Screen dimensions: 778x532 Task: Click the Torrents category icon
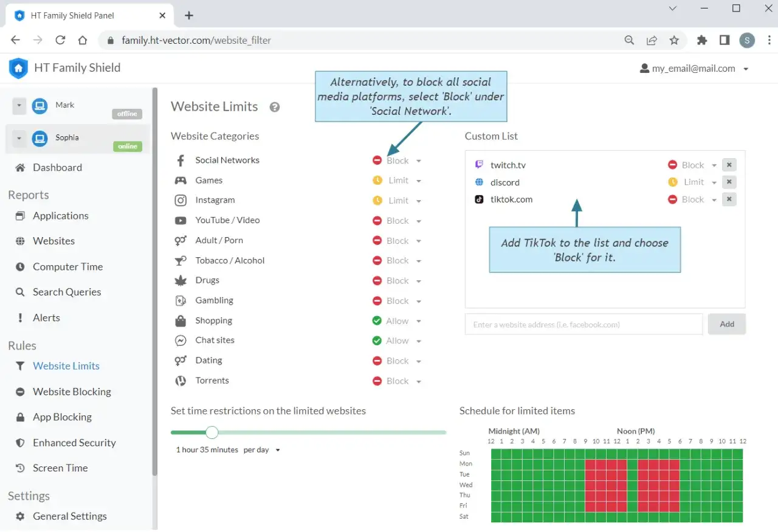pos(181,381)
